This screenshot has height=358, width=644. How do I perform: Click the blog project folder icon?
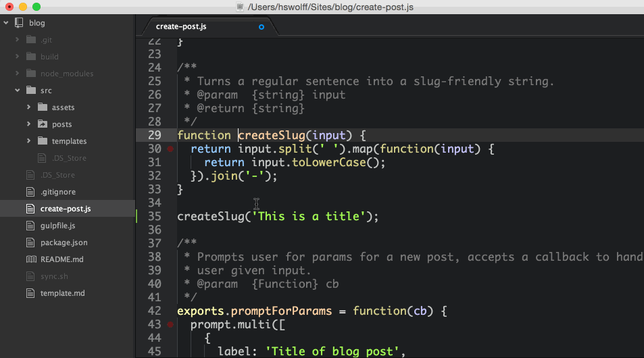[x=19, y=23]
